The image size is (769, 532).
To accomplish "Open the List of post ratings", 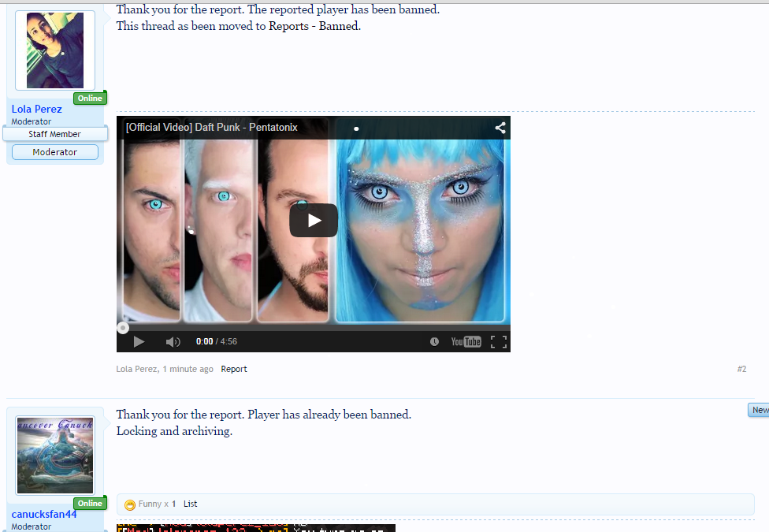I will point(191,504).
